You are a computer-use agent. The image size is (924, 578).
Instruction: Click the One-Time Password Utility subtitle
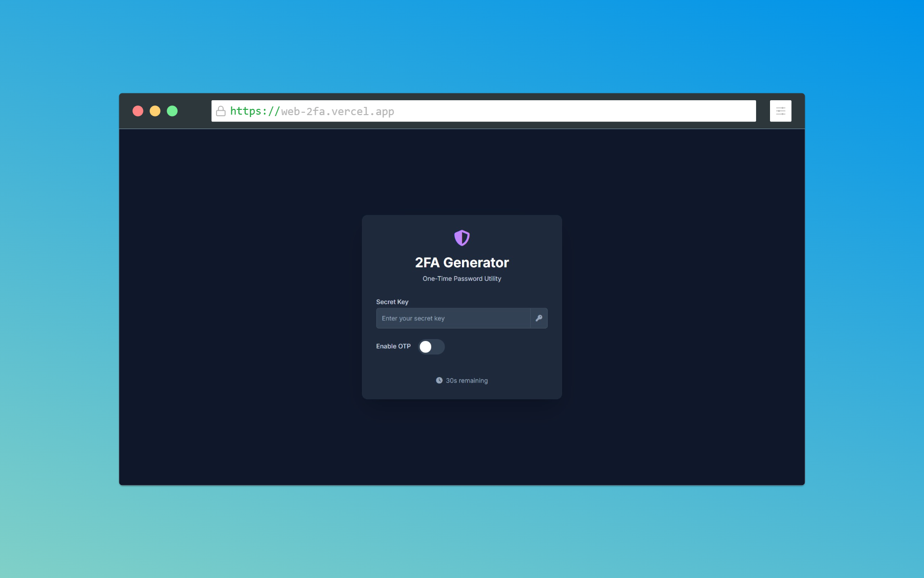click(x=462, y=278)
